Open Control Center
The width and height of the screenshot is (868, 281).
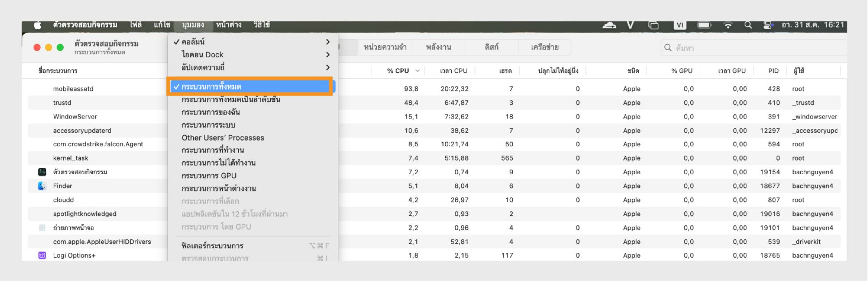[x=768, y=25]
